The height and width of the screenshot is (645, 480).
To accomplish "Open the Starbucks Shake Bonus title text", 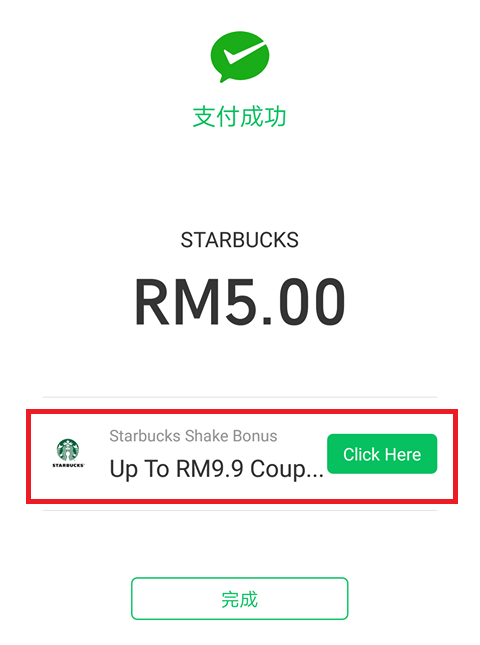I will click(x=193, y=436).
